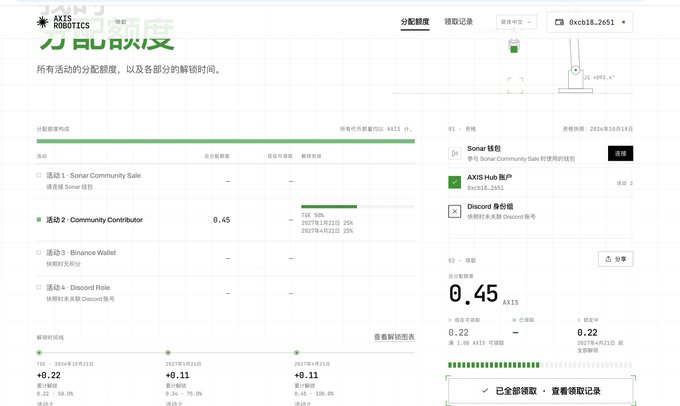Click the Discord 身份组 label
Screen dimensions: 680x406
[x=490, y=206]
